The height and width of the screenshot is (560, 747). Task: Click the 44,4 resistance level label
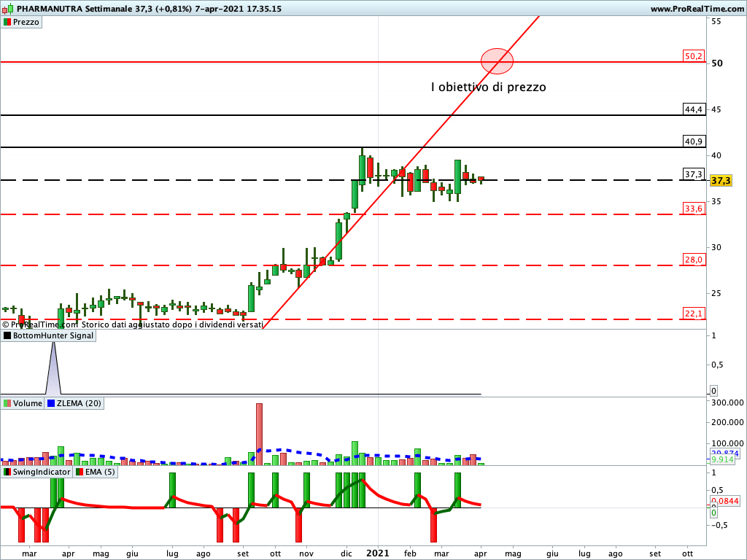(x=693, y=109)
